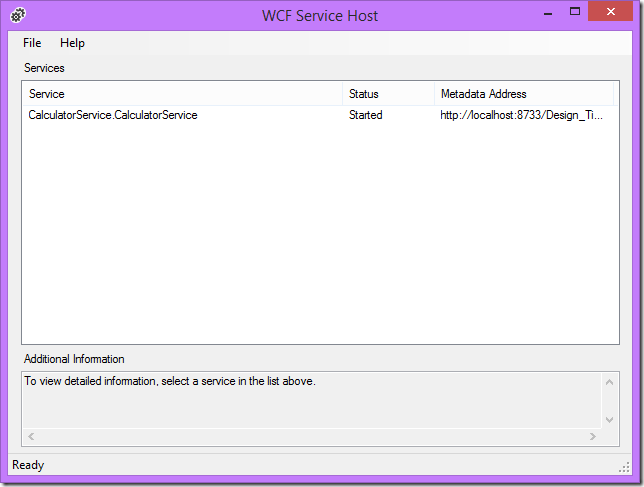This screenshot has height=487, width=644.
Task: Click inside the Additional Information text box
Action: (300, 400)
